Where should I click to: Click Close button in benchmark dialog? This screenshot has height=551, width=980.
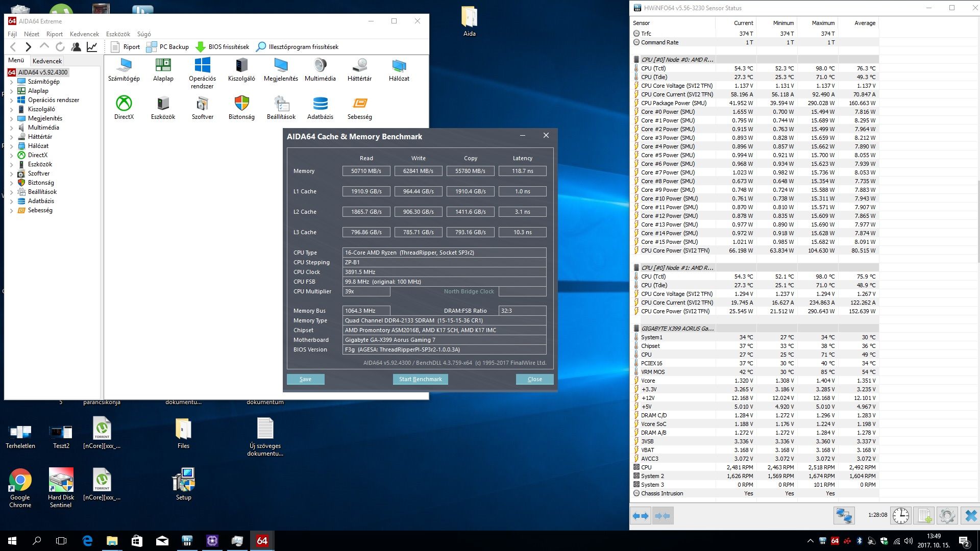[534, 379]
